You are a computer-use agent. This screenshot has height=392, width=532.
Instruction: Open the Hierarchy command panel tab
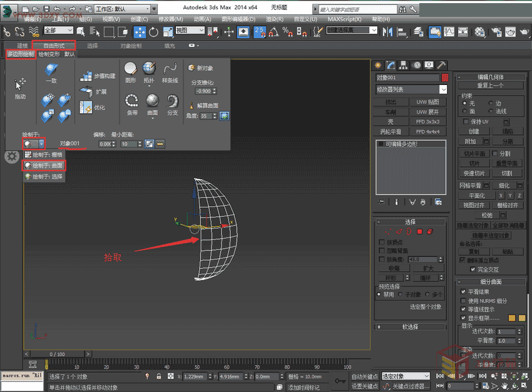pyautogui.click(x=404, y=65)
